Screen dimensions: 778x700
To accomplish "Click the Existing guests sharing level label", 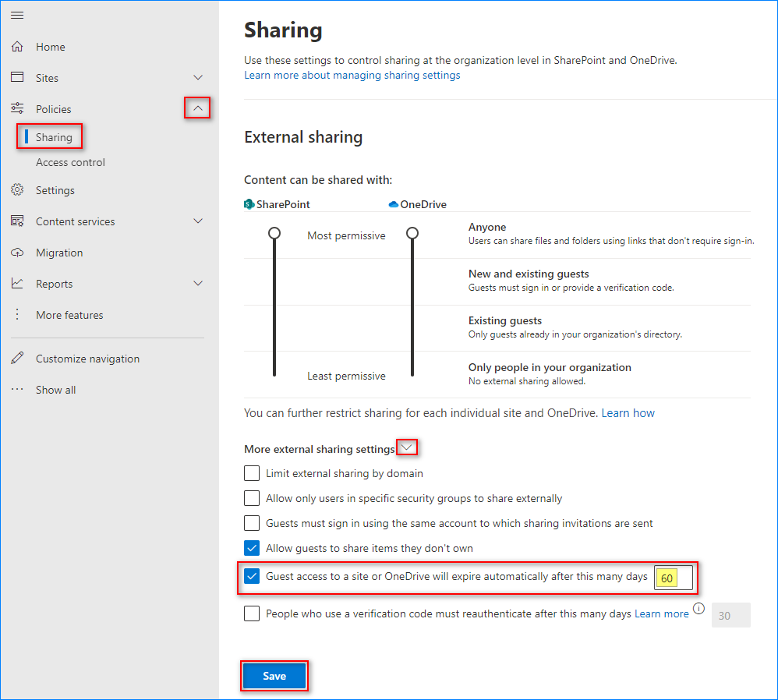I will [505, 320].
